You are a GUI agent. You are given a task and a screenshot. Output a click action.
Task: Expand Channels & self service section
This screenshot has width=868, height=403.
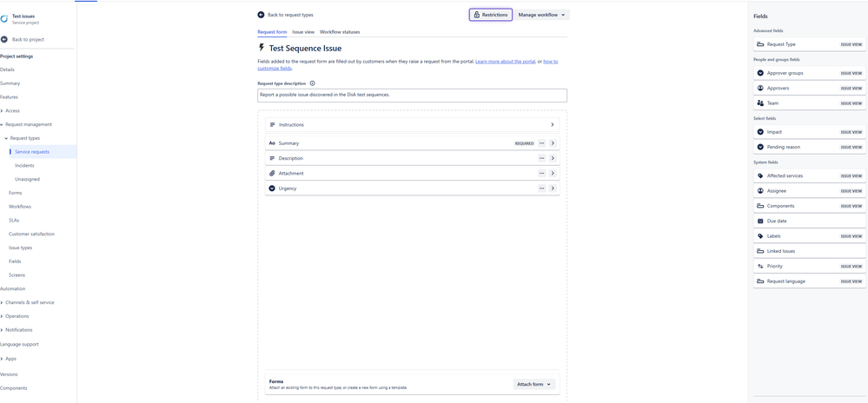[2, 303]
